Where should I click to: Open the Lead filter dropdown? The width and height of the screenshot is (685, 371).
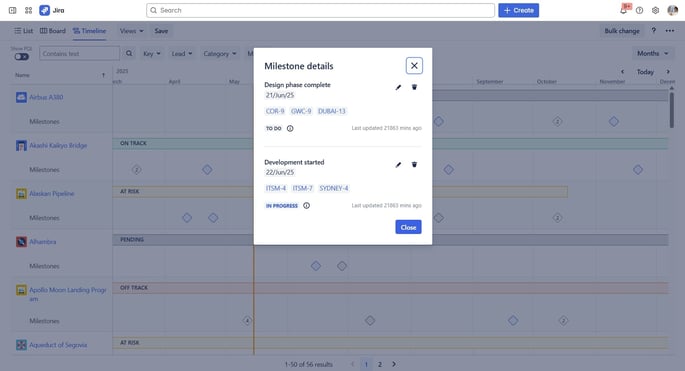tap(182, 53)
